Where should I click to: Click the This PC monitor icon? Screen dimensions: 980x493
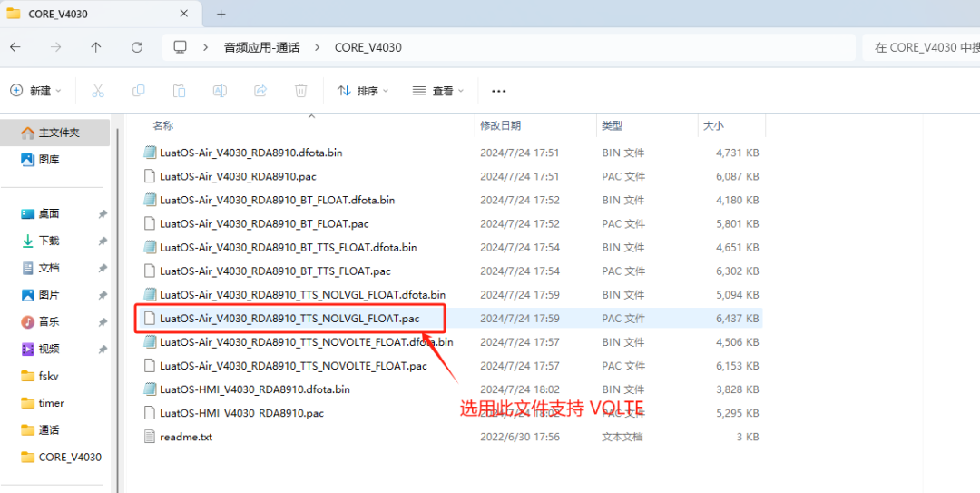coord(180,47)
